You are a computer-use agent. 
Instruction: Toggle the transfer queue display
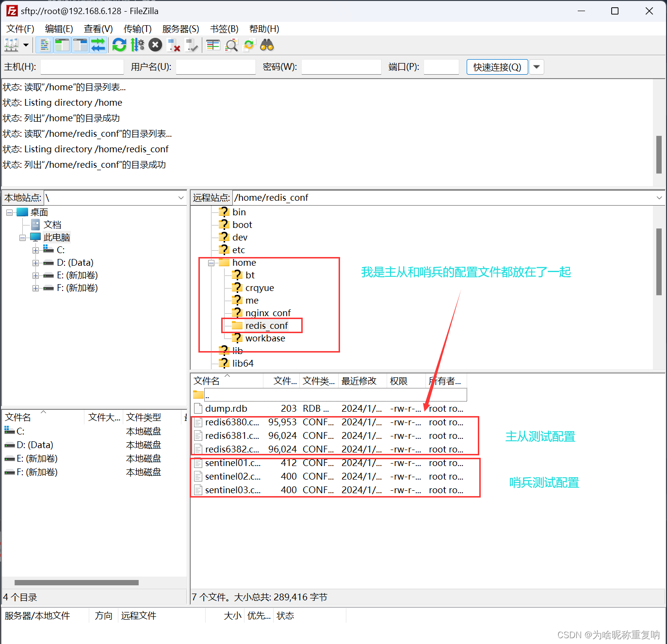pyautogui.click(x=98, y=45)
